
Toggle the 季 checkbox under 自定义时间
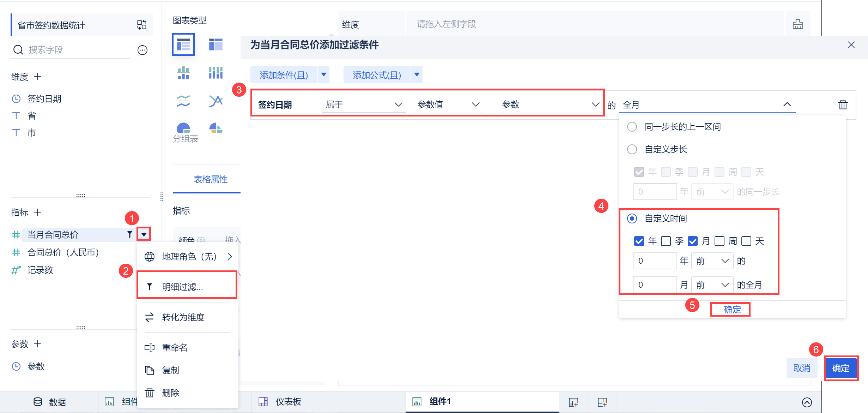pos(666,241)
